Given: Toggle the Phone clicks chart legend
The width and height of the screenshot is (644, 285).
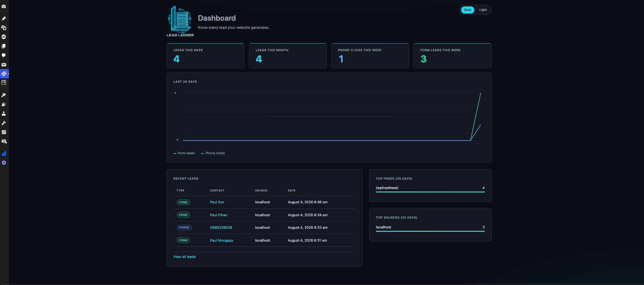Looking at the screenshot, I should 213,153.
